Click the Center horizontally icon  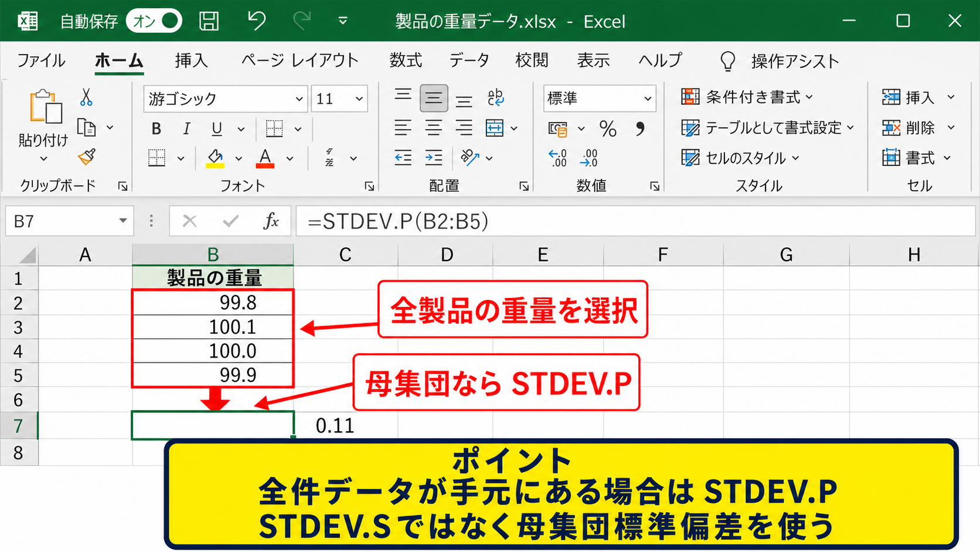tap(434, 128)
